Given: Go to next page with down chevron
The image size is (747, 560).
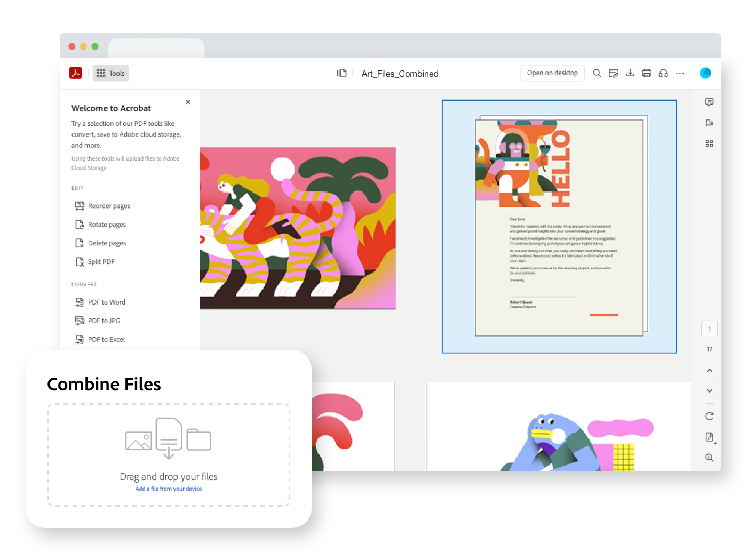Looking at the screenshot, I should 710,391.
